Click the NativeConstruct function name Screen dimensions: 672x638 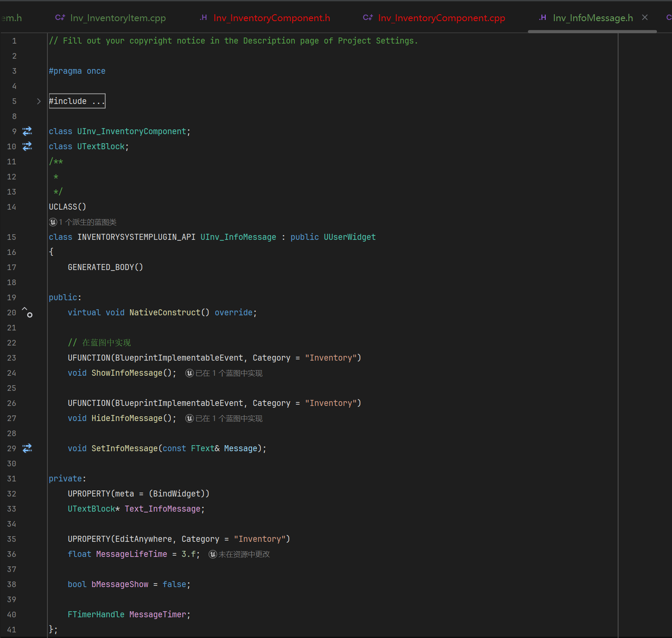click(165, 312)
